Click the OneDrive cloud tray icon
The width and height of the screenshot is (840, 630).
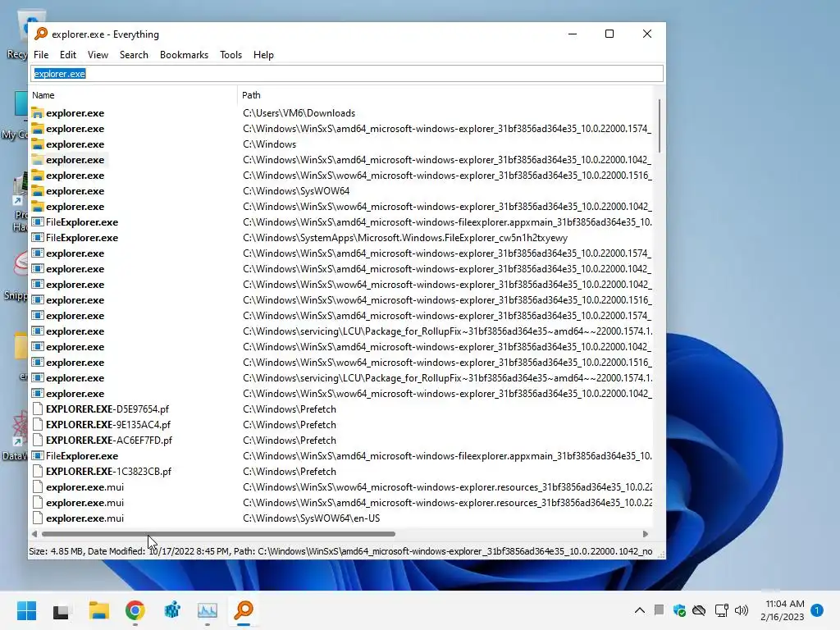coord(699,610)
